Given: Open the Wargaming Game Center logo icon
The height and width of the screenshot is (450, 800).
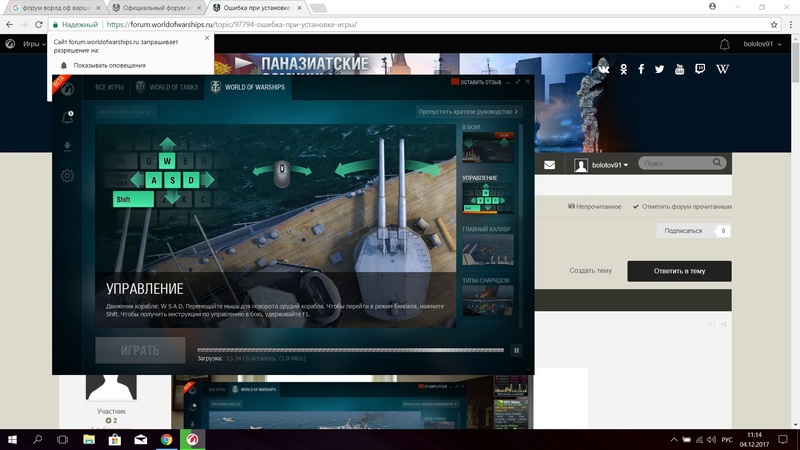Looking at the screenshot, I should 67,89.
